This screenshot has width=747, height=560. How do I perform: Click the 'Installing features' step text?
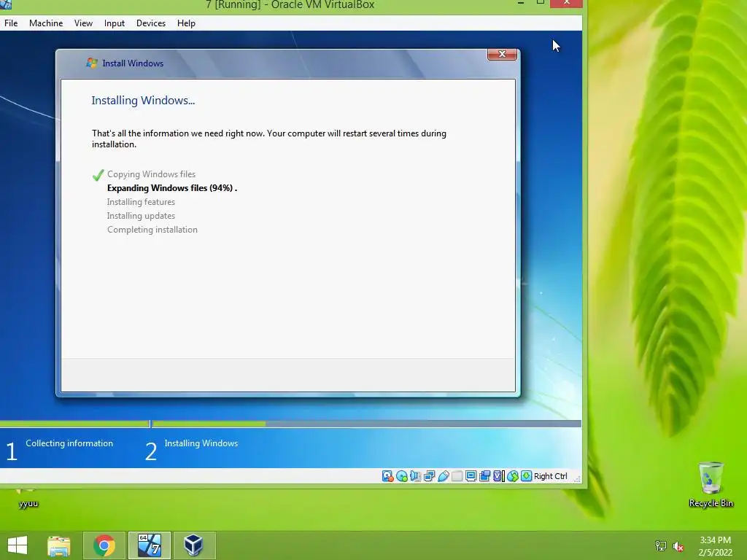coord(141,202)
